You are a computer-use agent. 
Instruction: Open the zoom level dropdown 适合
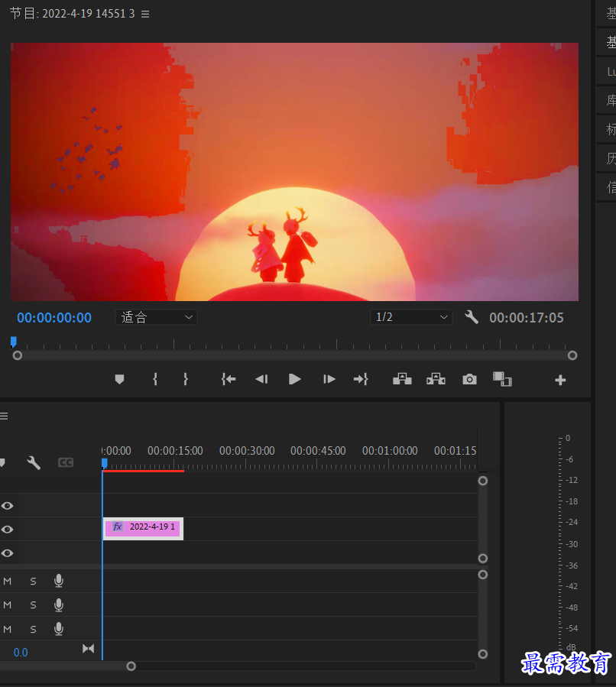[157, 317]
